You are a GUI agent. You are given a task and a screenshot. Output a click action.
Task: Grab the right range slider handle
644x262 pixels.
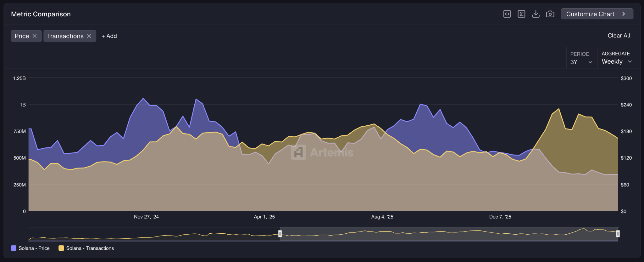pyautogui.click(x=618, y=234)
